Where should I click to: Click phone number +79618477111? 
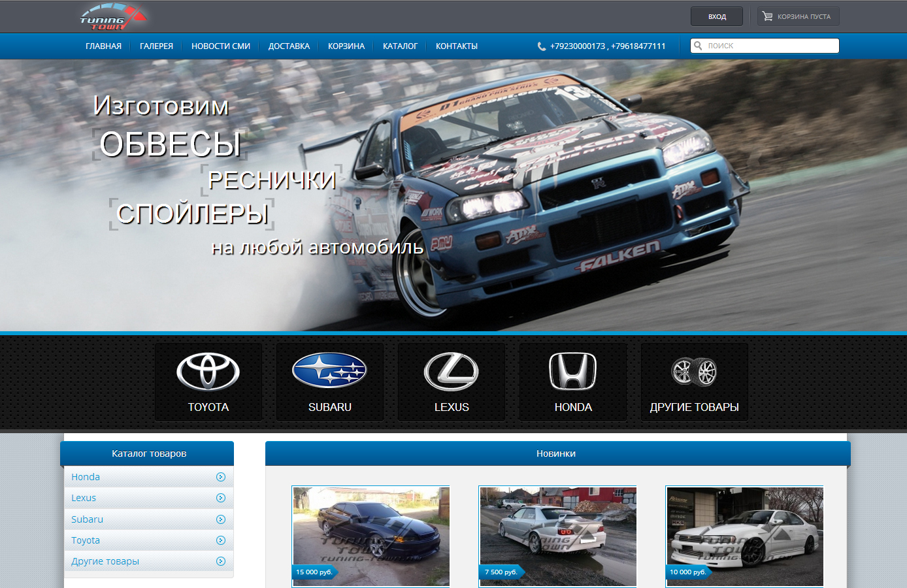[638, 46]
